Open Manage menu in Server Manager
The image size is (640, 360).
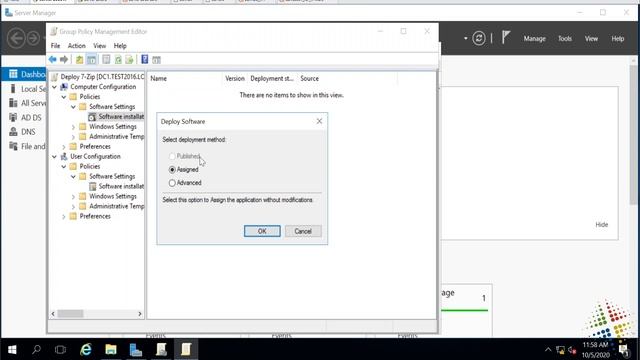(x=535, y=39)
